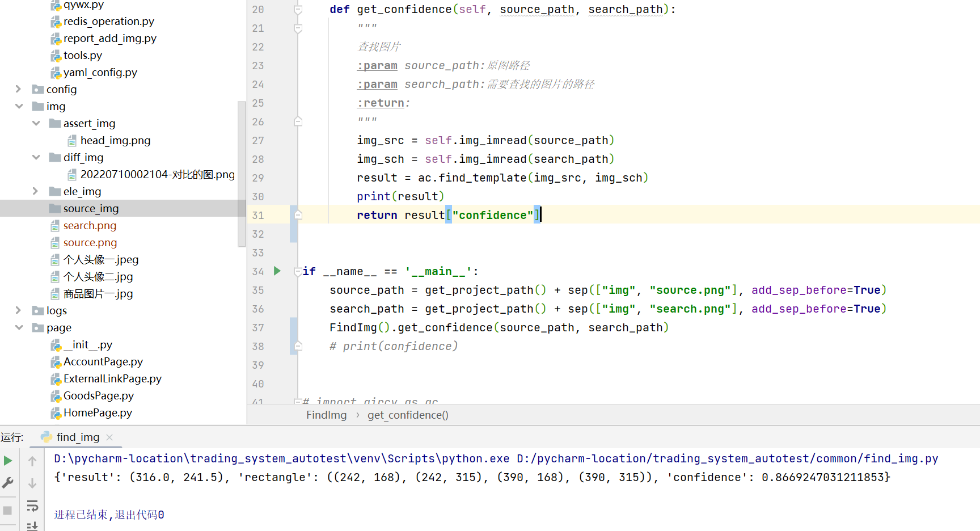Select 20220710002104-对比的图.png file
980x531 pixels.
(157, 174)
